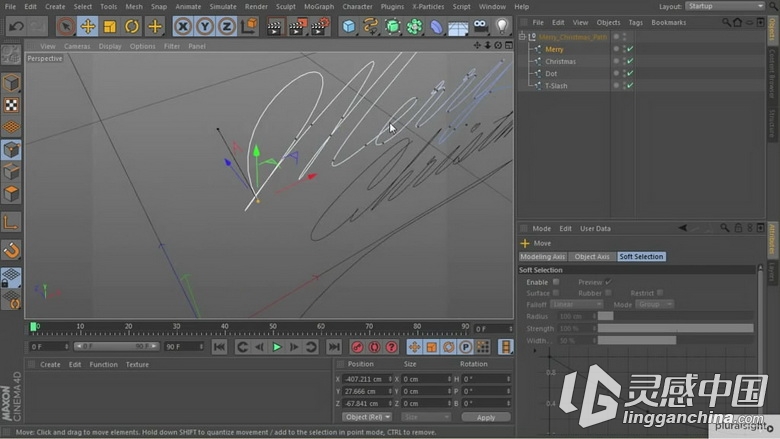Open the File menu

(10, 6)
